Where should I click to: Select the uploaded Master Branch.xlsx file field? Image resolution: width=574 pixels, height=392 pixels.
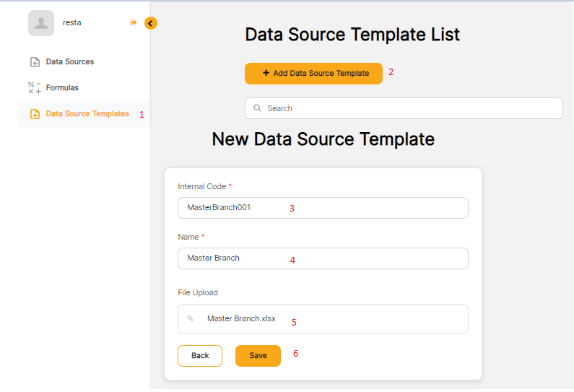[323, 318]
